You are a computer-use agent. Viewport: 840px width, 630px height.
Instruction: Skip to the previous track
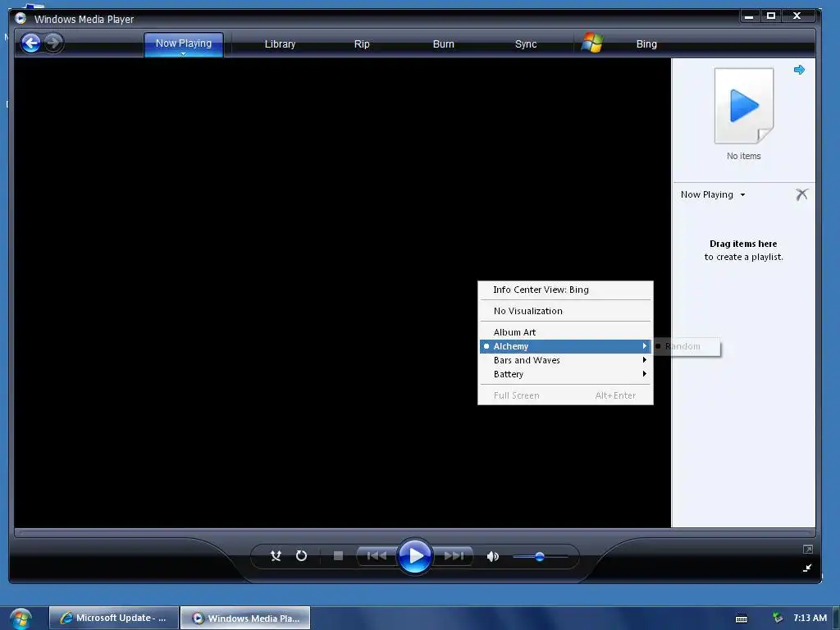tap(377, 556)
